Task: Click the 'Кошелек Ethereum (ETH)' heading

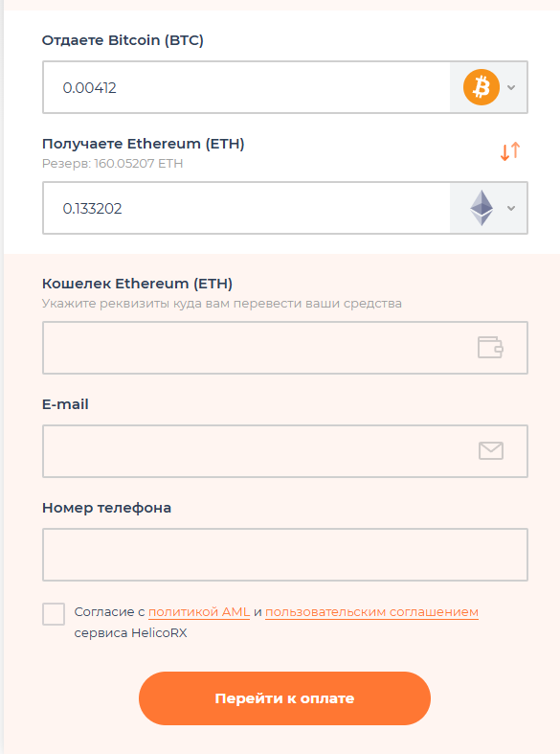Action: (137, 284)
